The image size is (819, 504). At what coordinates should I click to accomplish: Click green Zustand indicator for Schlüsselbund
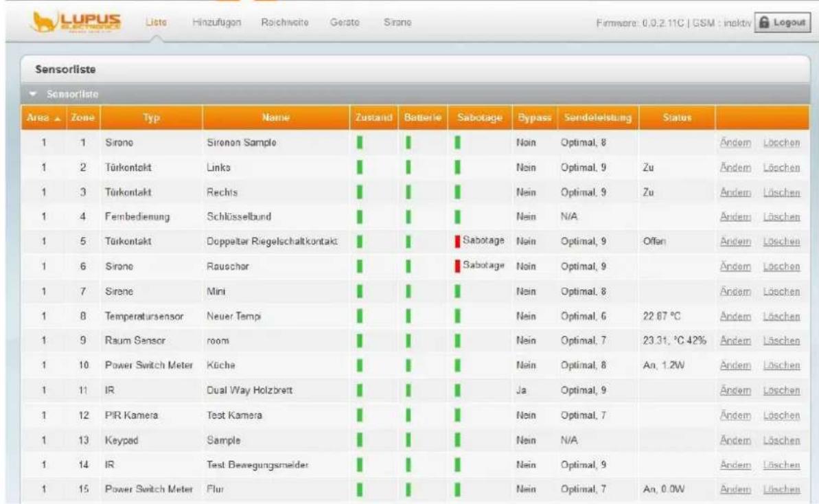pyautogui.click(x=359, y=217)
